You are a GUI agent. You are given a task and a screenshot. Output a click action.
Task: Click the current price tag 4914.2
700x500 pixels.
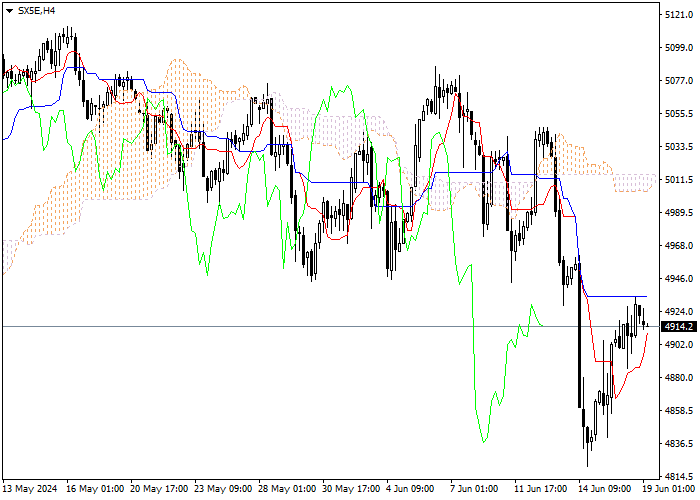coord(678,327)
